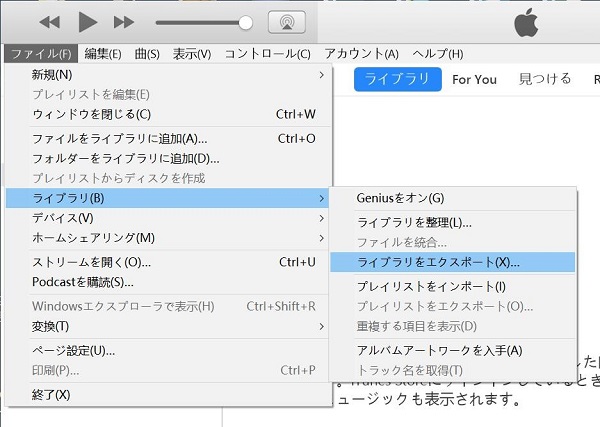
Task: Select ライブラリを整理(L)...
Action: click(x=453, y=222)
